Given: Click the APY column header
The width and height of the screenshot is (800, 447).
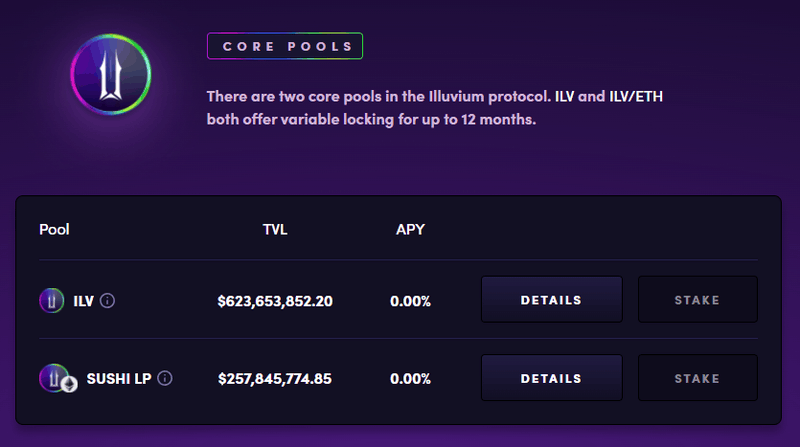Looking at the screenshot, I should (x=410, y=230).
